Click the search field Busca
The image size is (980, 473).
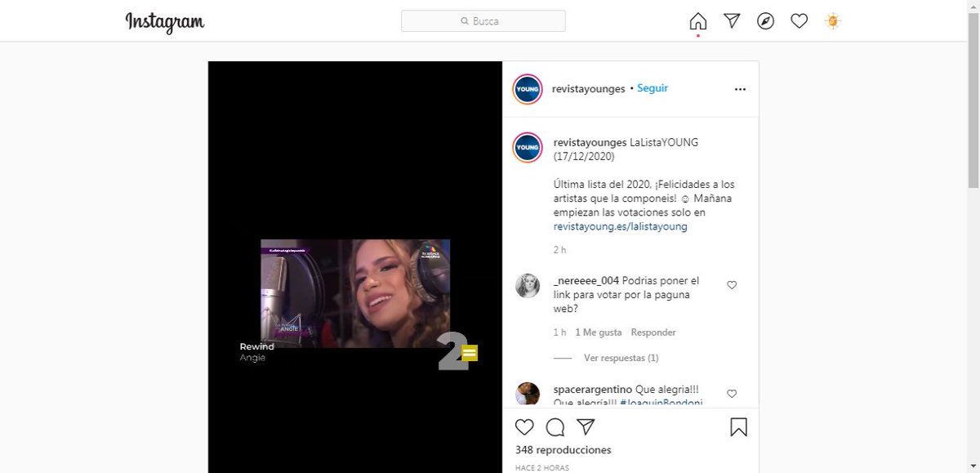(x=483, y=21)
